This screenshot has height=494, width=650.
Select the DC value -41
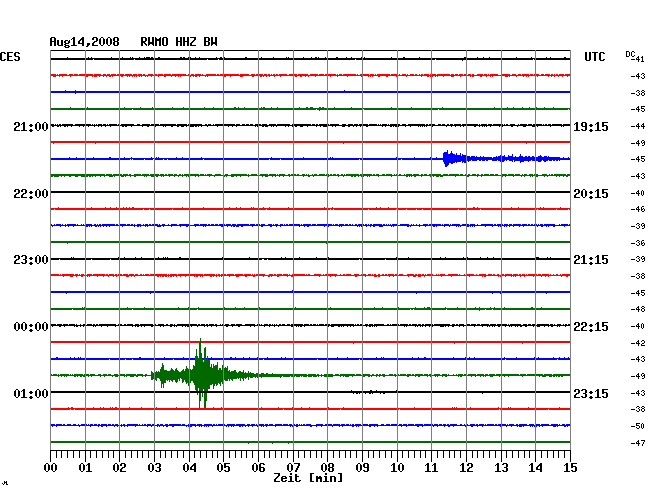pos(640,59)
